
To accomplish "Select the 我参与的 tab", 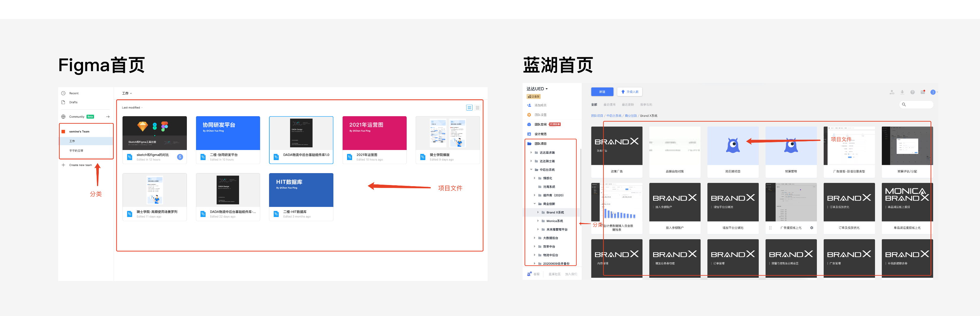I will (x=646, y=105).
